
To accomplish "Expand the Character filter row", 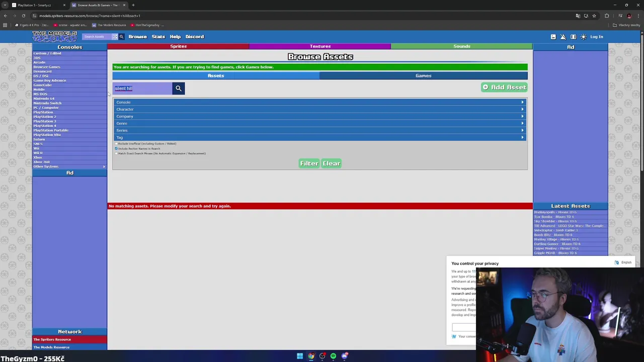I will point(320,109).
